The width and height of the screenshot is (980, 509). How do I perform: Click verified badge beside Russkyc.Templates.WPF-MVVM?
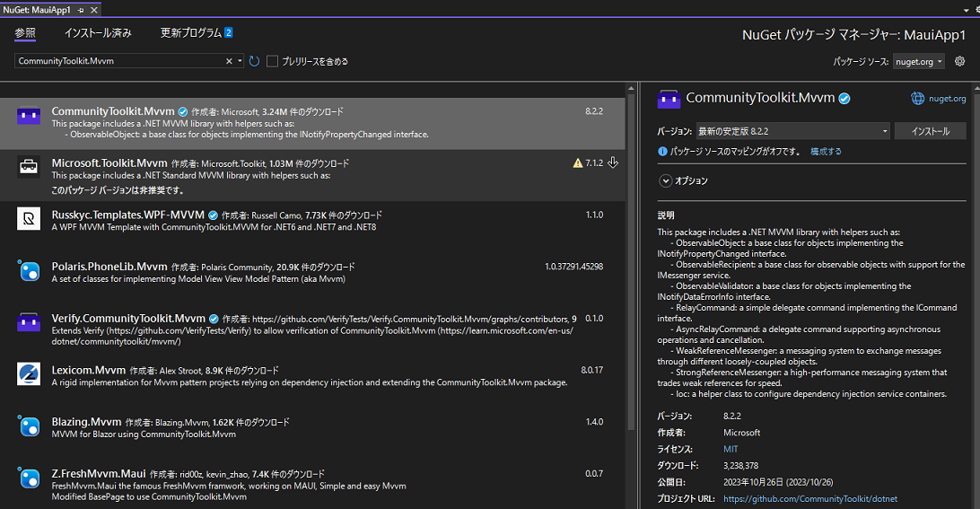(213, 215)
